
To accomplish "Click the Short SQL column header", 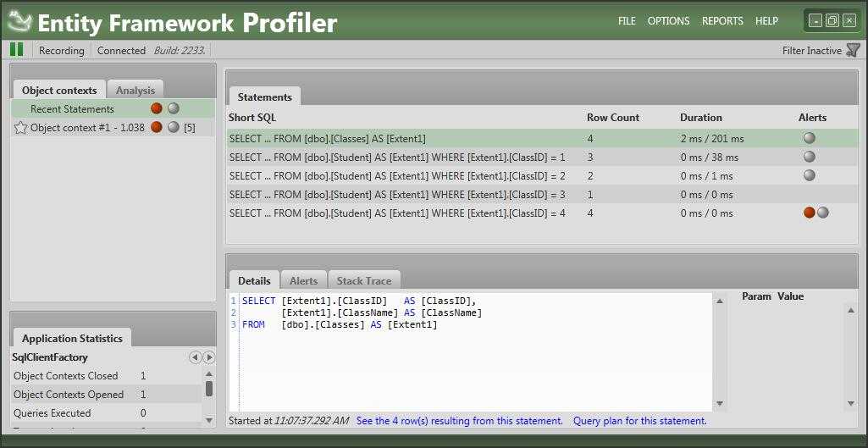I will 252,118.
